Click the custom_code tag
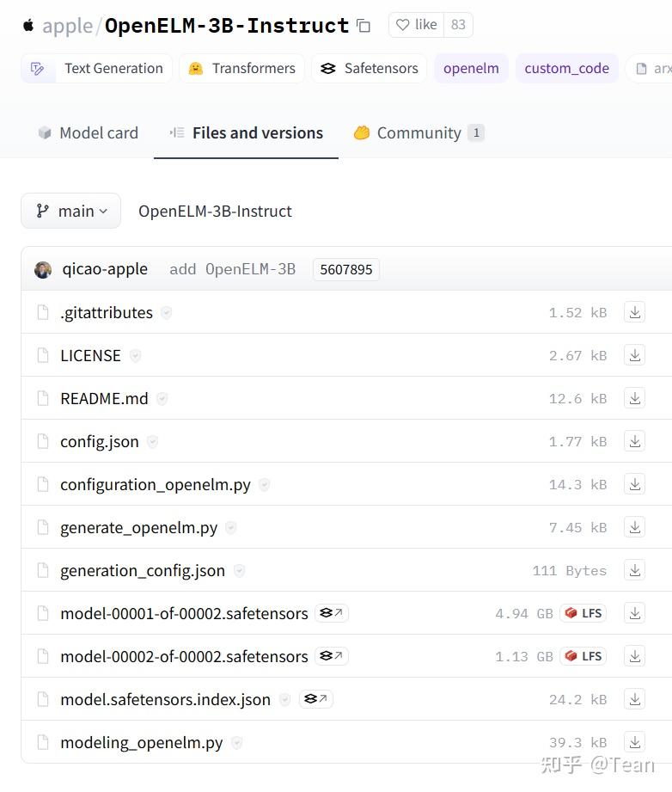Viewport: 672px width, 792px height. click(x=566, y=68)
